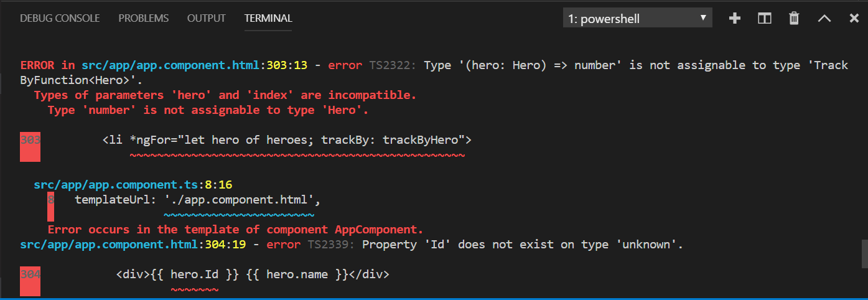This screenshot has height=300, width=868.
Task: Open the '1: powershell' terminal dropdown
Action: (x=637, y=19)
